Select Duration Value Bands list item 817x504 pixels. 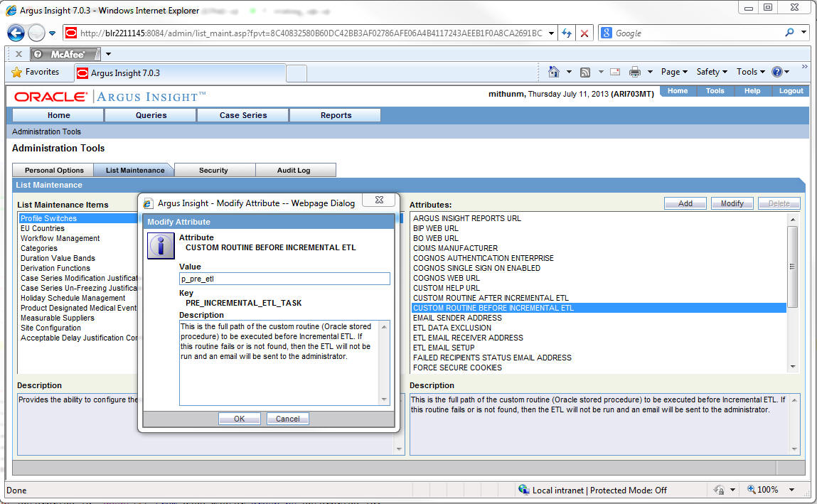(x=58, y=258)
